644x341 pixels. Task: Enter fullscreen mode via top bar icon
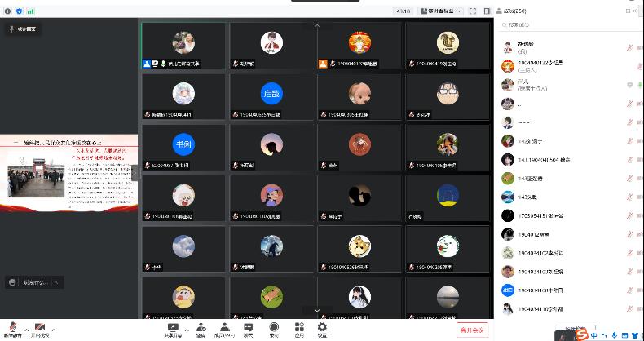[x=473, y=11]
